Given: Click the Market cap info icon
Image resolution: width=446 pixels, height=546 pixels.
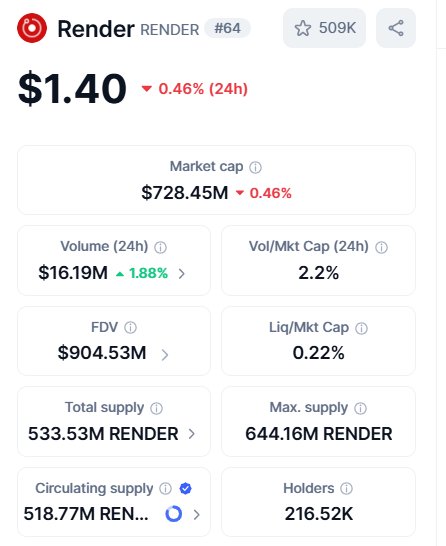Looking at the screenshot, I should [x=255, y=167].
